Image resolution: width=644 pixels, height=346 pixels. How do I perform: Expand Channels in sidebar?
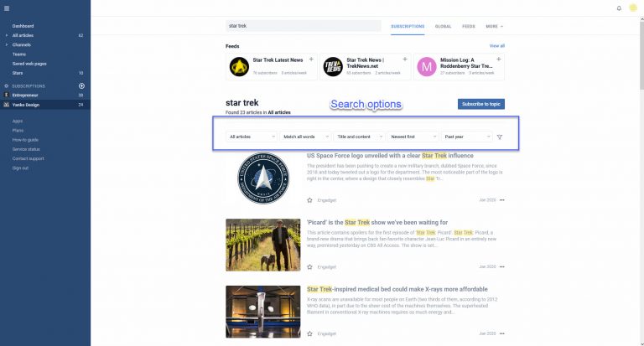point(6,44)
